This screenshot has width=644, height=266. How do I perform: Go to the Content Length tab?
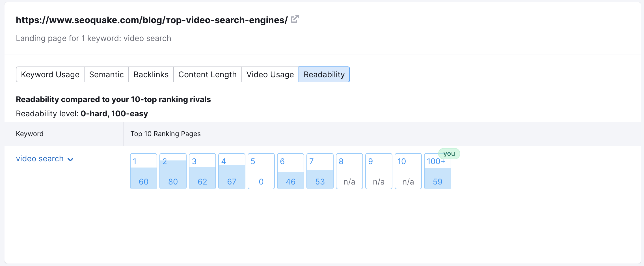(208, 74)
